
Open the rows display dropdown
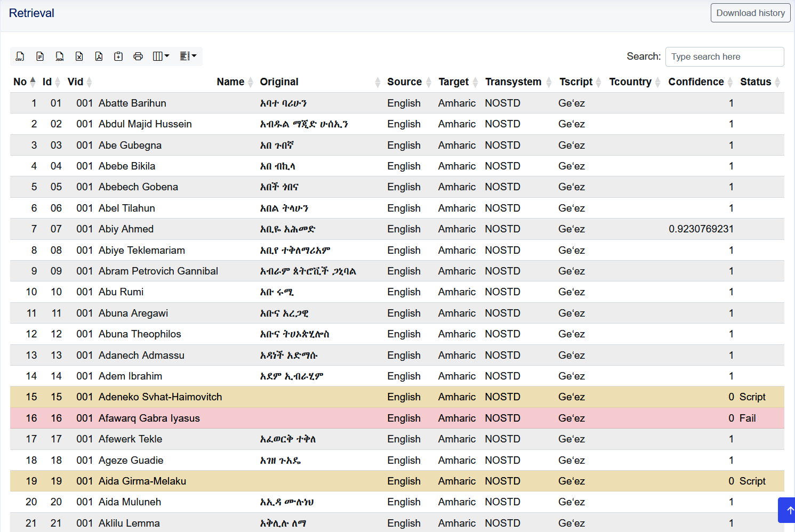tap(188, 57)
